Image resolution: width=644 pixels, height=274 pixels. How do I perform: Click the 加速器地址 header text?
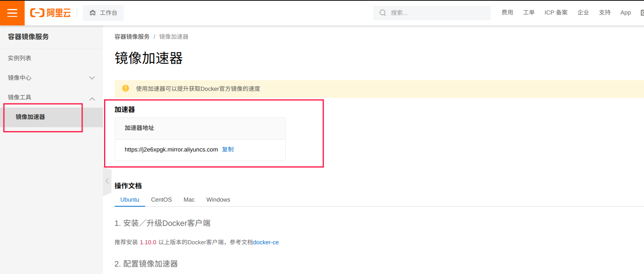pos(139,128)
